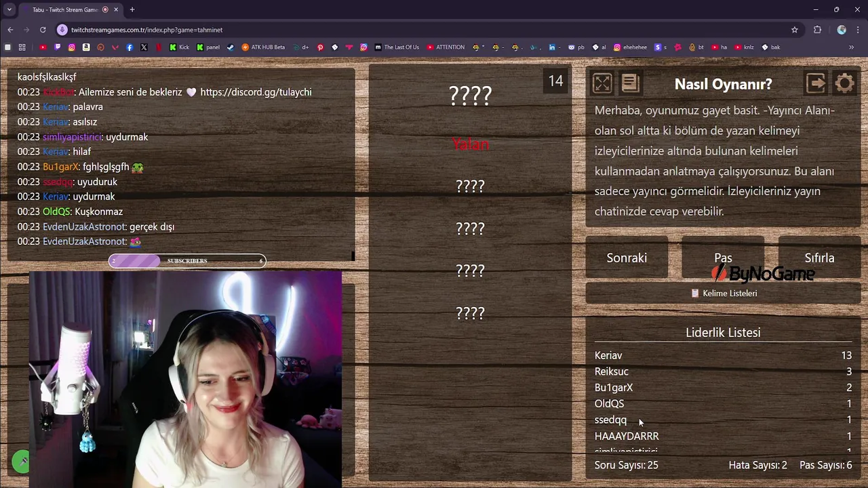
Task: Click Hata Sayısı: 2 counter
Action: (757, 465)
